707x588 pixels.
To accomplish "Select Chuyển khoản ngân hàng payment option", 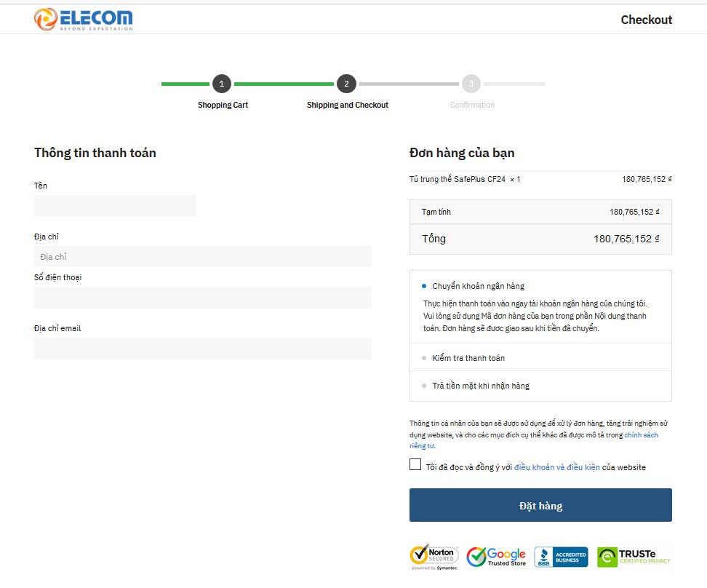I will coord(425,286).
